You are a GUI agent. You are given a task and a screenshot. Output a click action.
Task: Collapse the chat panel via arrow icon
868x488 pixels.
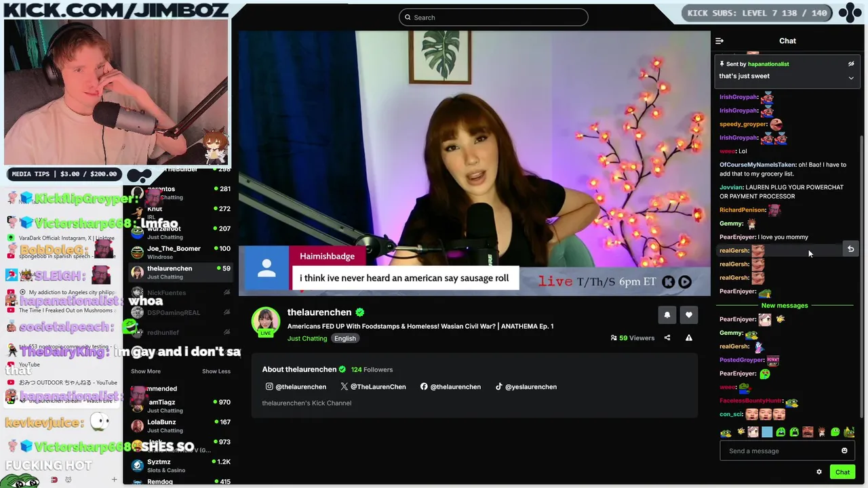[x=719, y=41]
